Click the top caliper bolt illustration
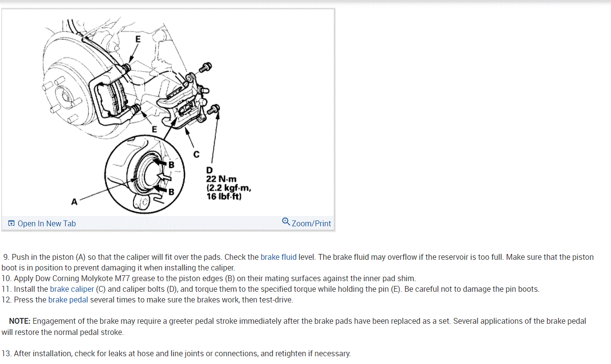The image size is (611, 364). click(x=205, y=66)
